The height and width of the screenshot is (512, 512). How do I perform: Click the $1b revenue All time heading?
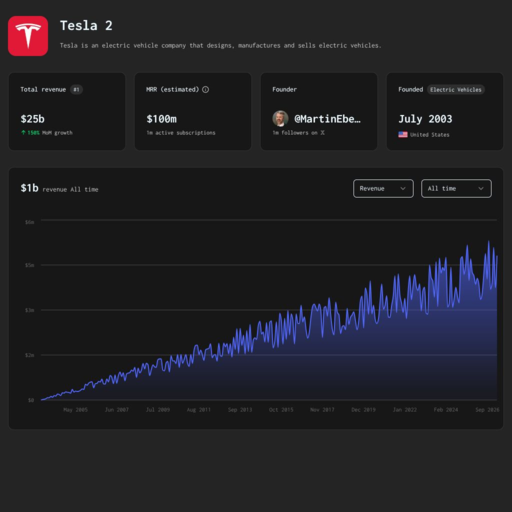tap(59, 188)
